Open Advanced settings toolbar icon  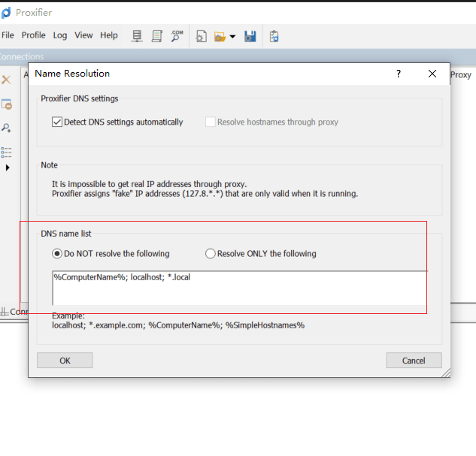[x=202, y=36]
